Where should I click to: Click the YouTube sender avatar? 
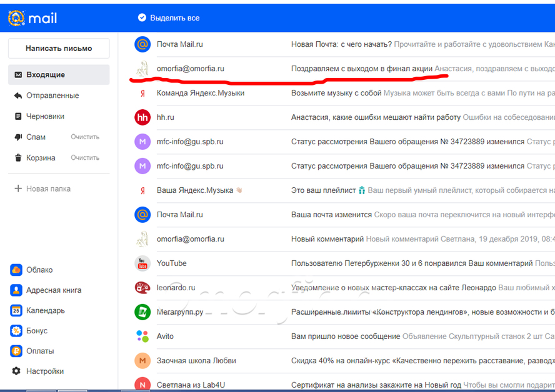tap(142, 263)
